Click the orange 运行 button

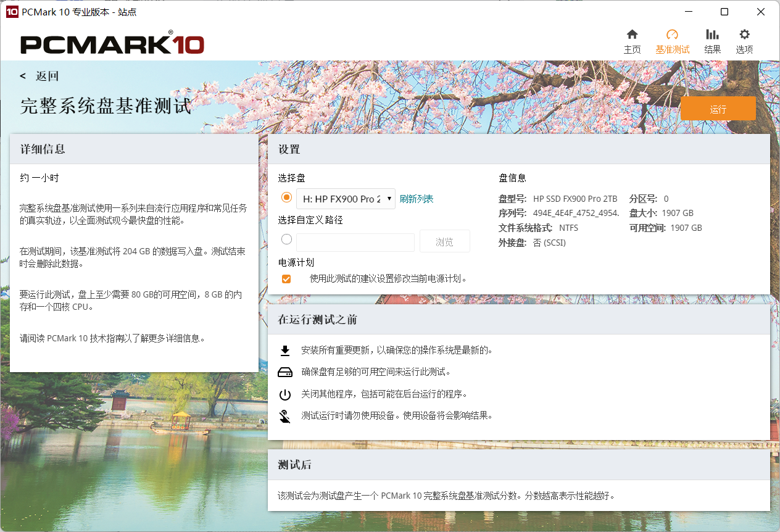click(x=718, y=108)
